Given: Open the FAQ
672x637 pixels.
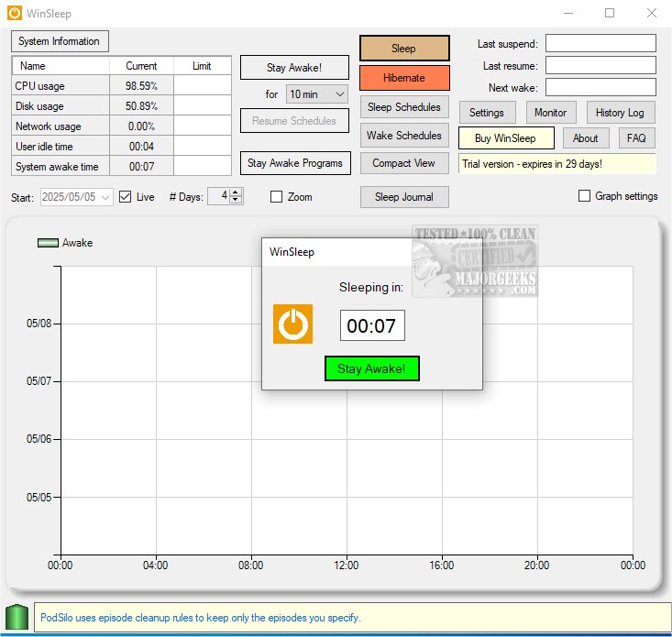Looking at the screenshot, I should coord(637,137).
